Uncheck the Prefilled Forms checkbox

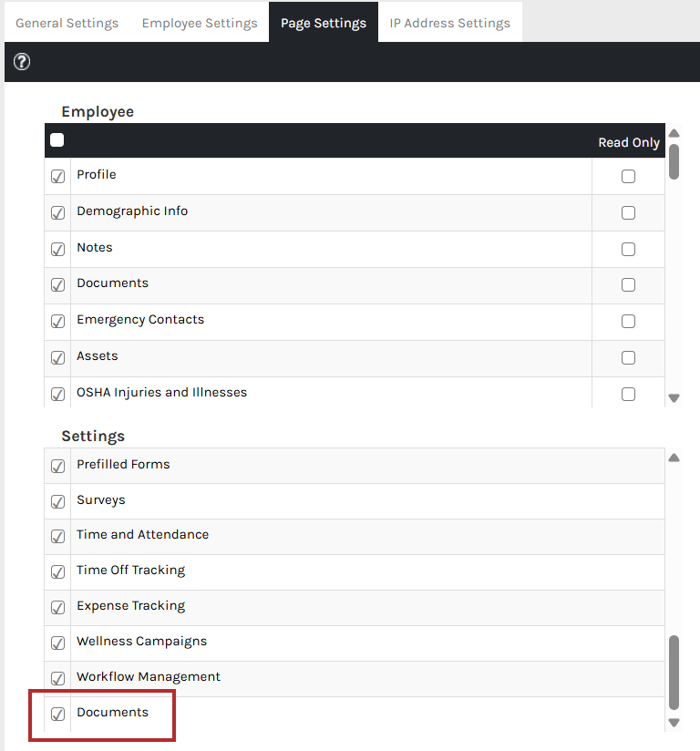point(58,466)
